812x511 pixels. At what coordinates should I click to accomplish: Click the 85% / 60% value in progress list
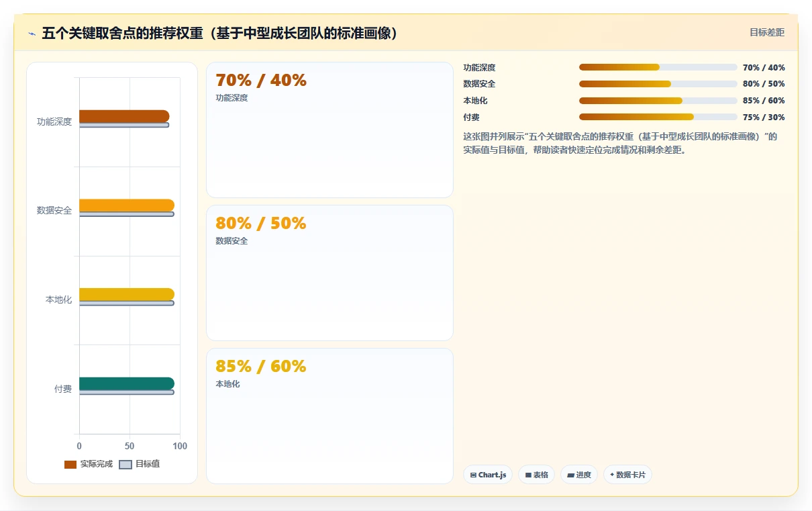coord(764,101)
